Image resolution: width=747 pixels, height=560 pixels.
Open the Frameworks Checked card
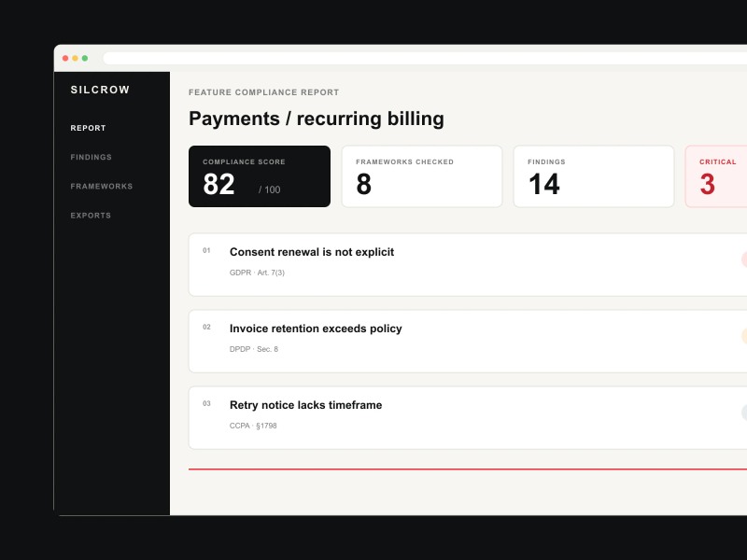pyautogui.click(x=422, y=176)
